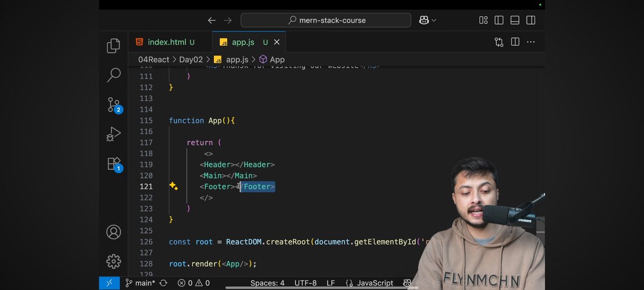644x290 pixels.
Task: Click the highlighted closing Footer tag
Action: click(x=257, y=186)
